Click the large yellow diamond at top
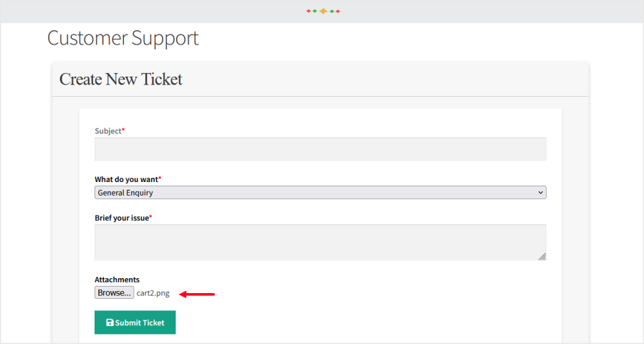This screenshot has width=644, height=344. click(x=323, y=11)
